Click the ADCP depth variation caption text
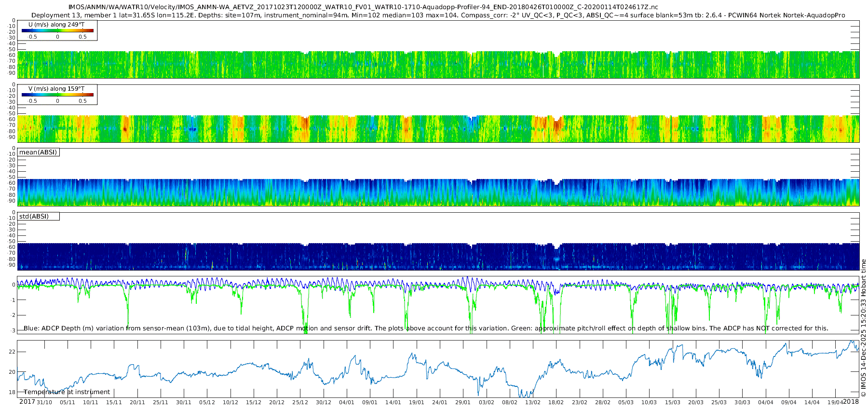Screen dimensions: 868x410 tap(426, 328)
